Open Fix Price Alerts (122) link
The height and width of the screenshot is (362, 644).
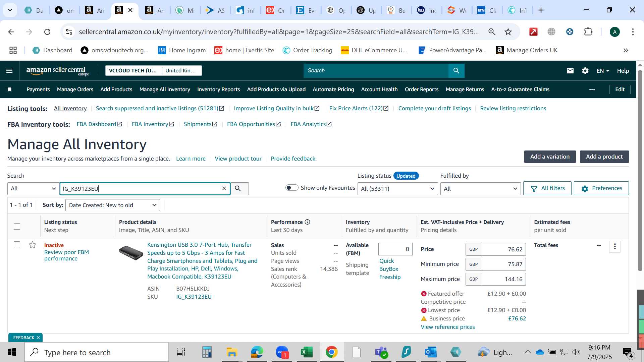359,108
